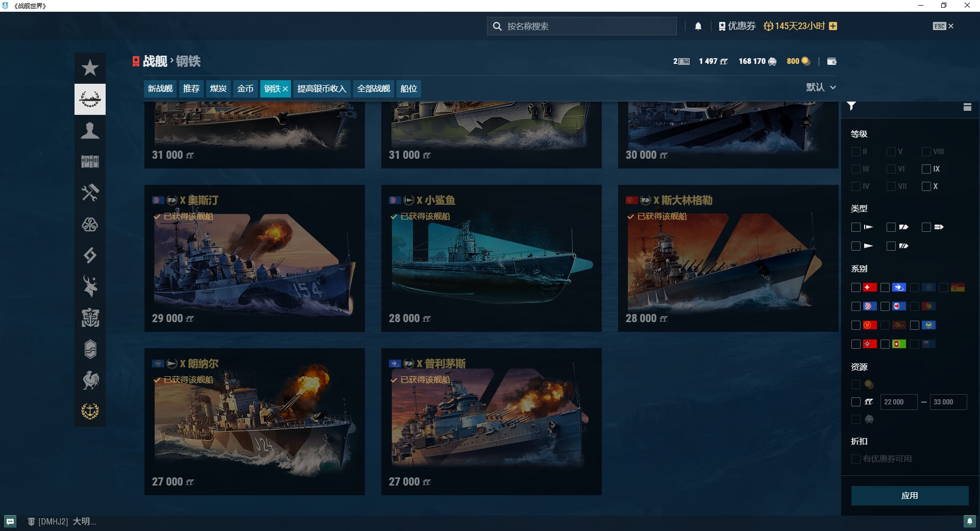Image resolution: width=980 pixels, height=531 pixels.
Task: Collapse the filter panel using funnel icon
Action: tap(851, 106)
